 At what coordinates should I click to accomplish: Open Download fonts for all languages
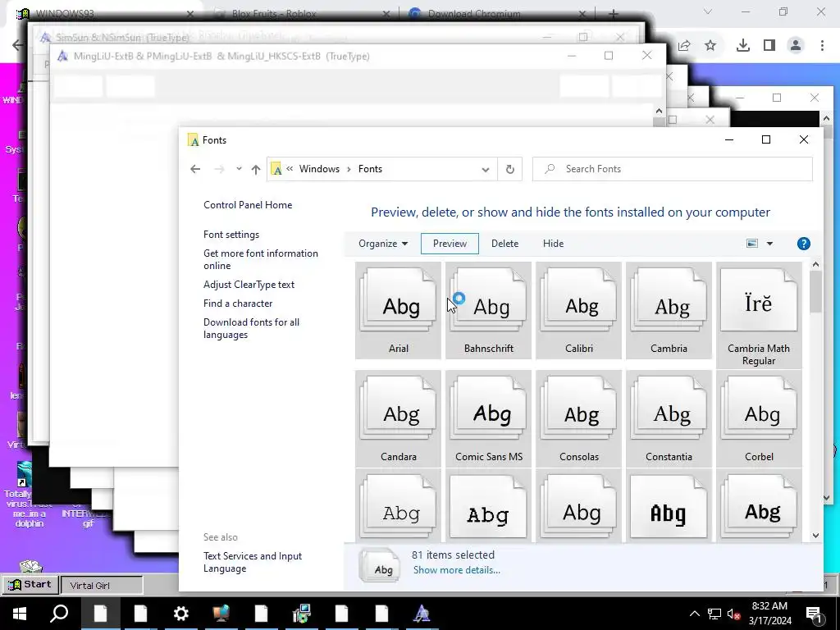(251, 328)
